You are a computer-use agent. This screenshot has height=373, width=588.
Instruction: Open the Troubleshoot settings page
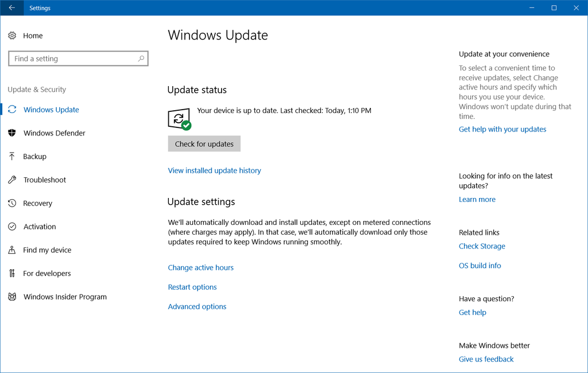pos(45,180)
